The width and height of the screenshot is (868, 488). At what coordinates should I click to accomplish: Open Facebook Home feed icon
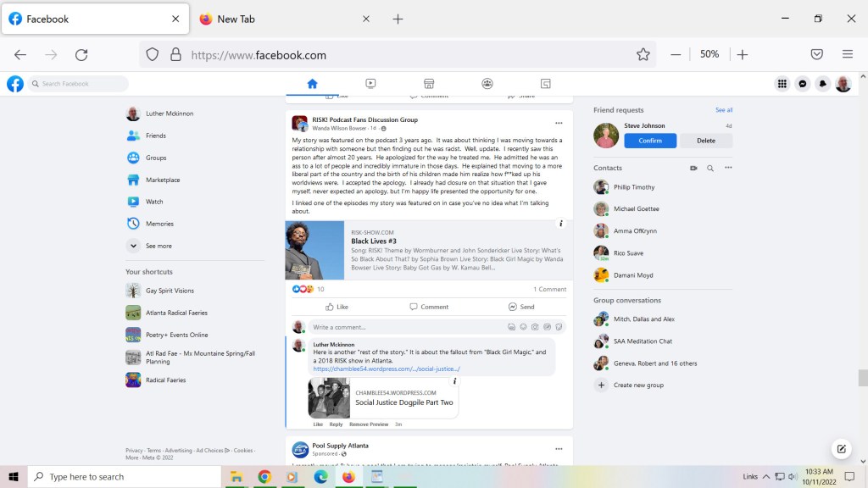tap(312, 84)
